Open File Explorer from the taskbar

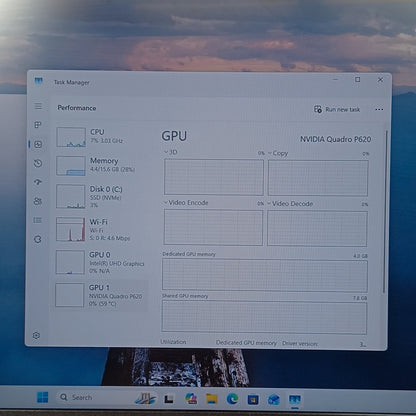(212, 399)
